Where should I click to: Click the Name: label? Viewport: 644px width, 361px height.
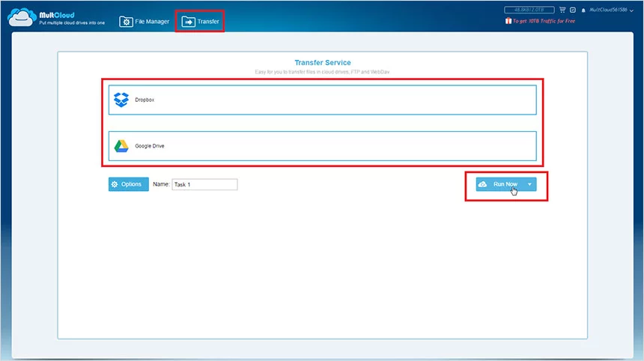click(161, 184)
